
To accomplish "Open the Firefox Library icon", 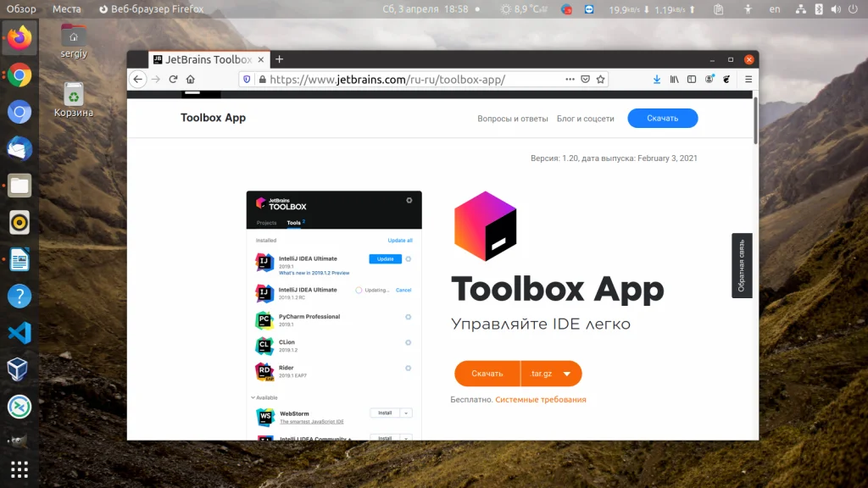I will click(x=673, y=79).
